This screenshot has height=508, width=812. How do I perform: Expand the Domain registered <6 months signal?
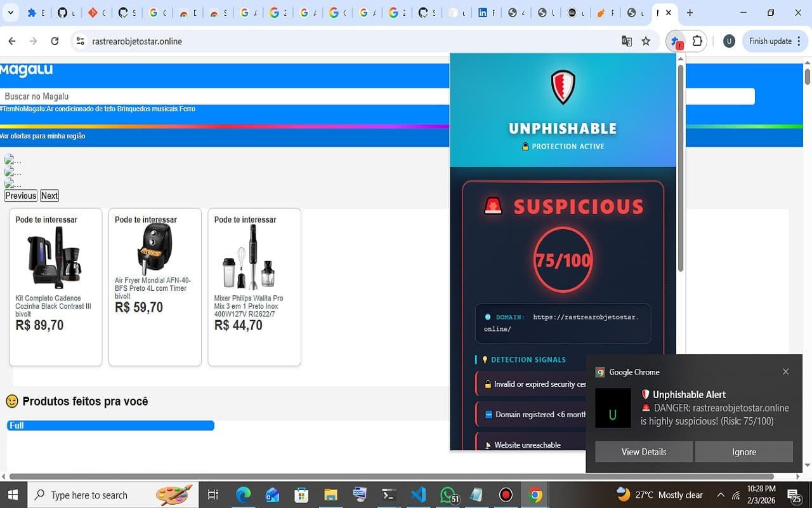click(x=539, y=414)
